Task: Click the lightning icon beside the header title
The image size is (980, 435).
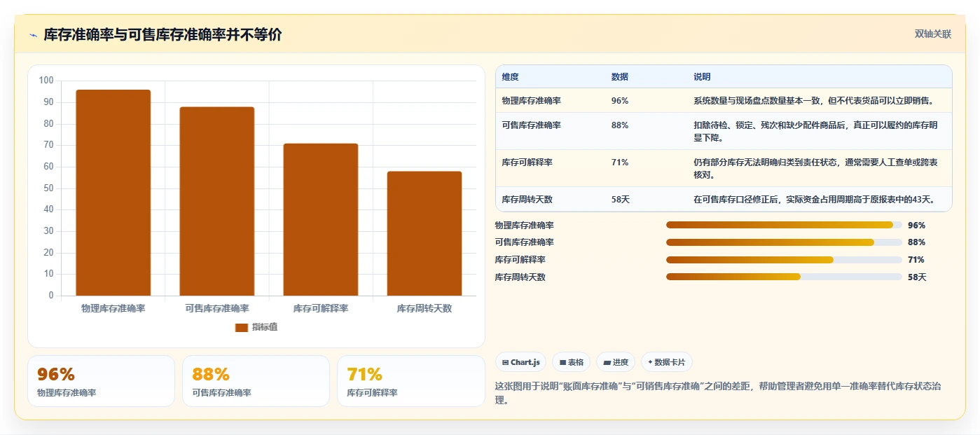Action: click(x=33, y=35)
